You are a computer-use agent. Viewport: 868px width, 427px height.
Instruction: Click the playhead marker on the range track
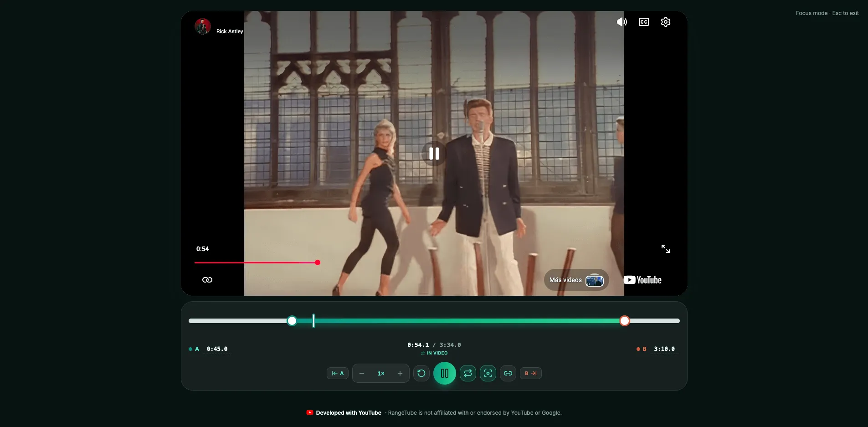tap(313, 321)
